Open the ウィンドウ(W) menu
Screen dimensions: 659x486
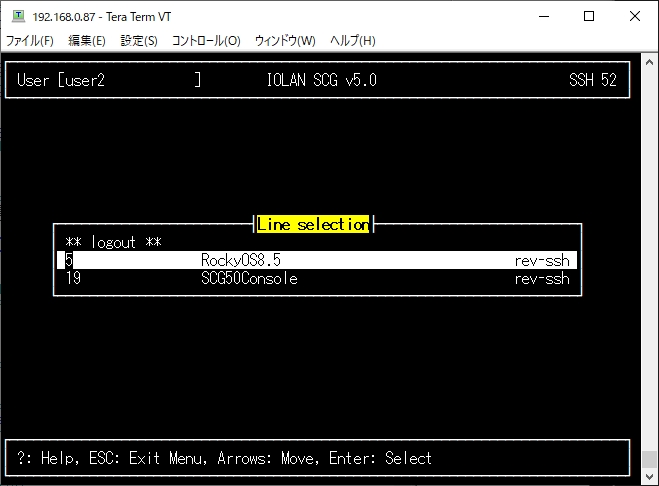285,41
